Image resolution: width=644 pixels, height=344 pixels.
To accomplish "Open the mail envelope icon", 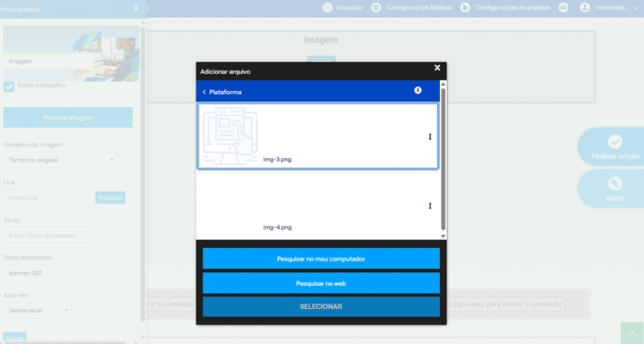I will [564, 8].
